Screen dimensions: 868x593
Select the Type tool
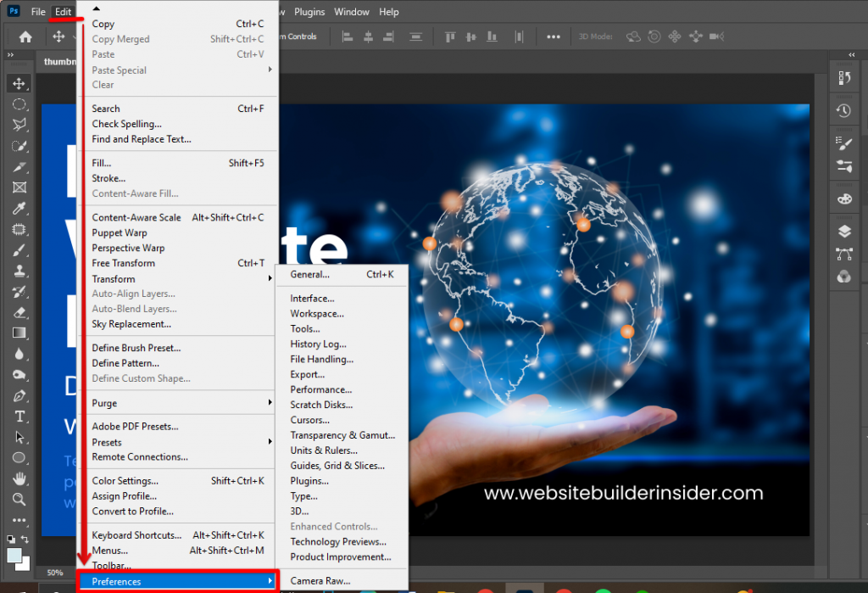19,417
